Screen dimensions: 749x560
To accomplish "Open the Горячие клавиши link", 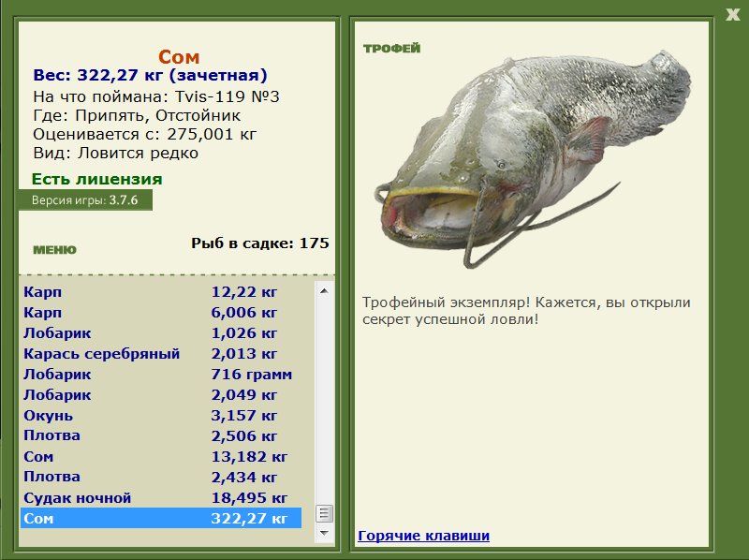I will (424, 535).
